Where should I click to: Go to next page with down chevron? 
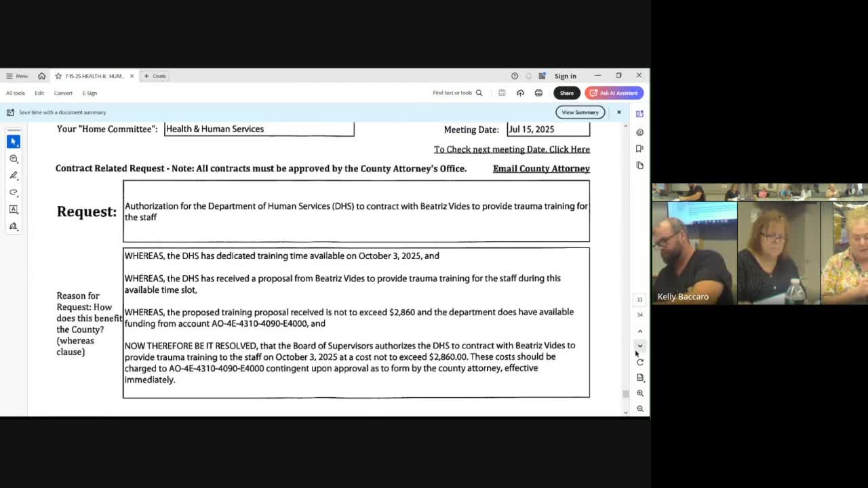click(x=639, y=346)
